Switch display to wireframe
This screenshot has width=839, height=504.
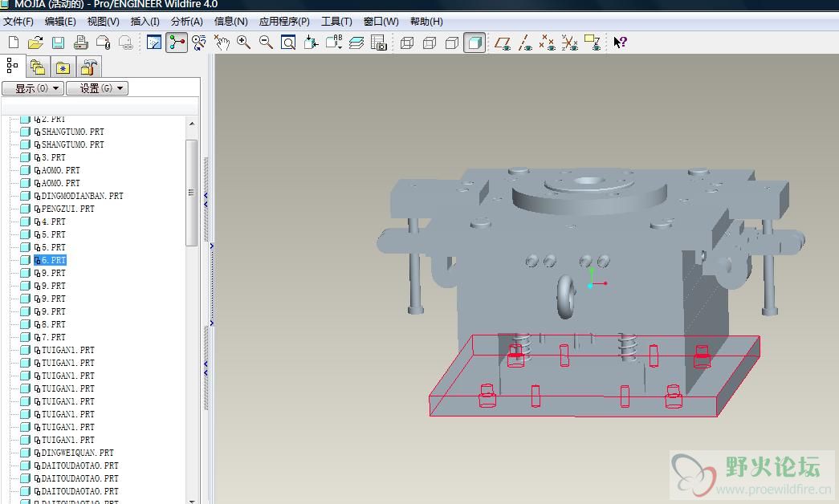(x=407, y=43)
